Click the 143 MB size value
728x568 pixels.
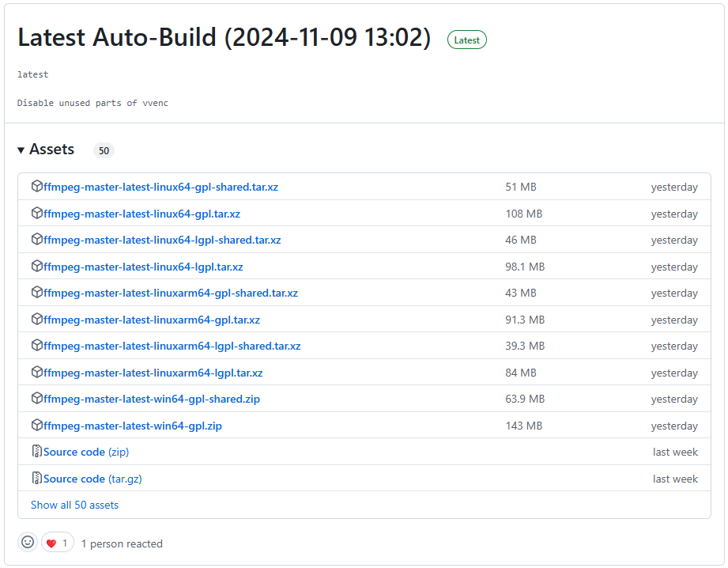tap(524, 426)
